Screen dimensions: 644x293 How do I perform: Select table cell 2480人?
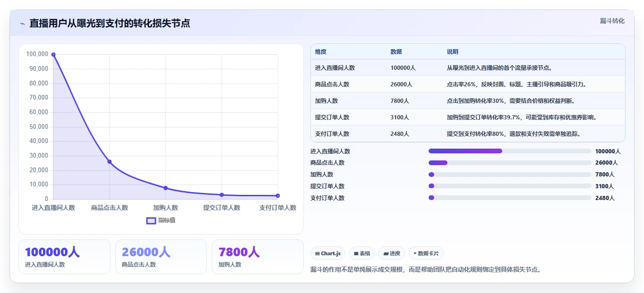[400, 134]
